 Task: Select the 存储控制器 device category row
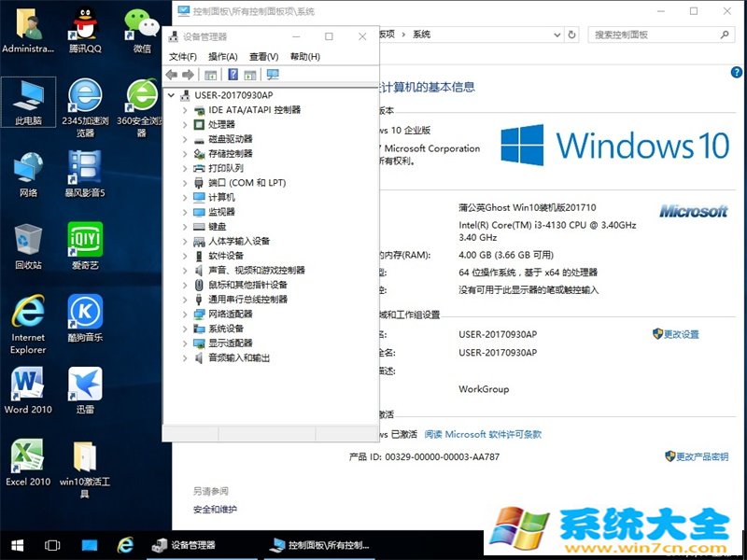pyautogui.click(x=223, y=154)
